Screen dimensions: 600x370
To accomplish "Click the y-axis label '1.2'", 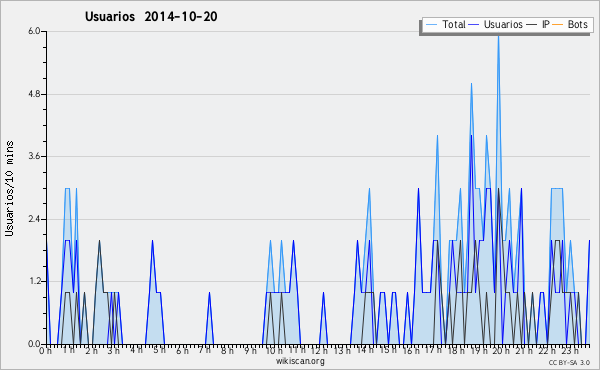I will [34, 282].
